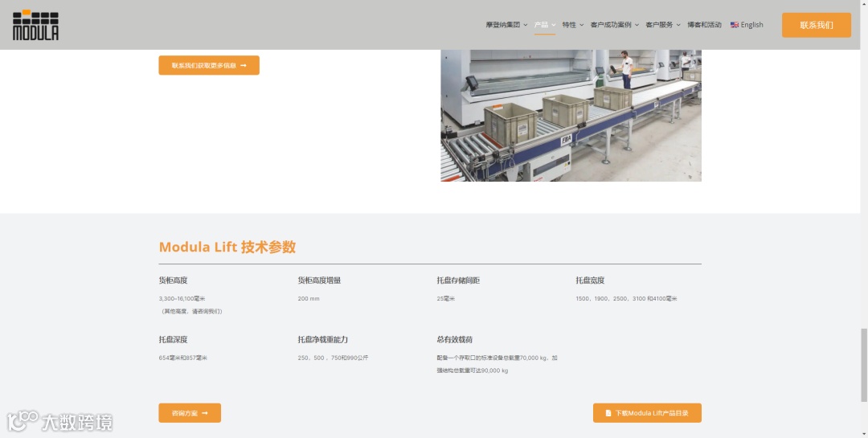Click the Modula Lift 技术参数 heading
868x438 pixels.
[227, 247]
